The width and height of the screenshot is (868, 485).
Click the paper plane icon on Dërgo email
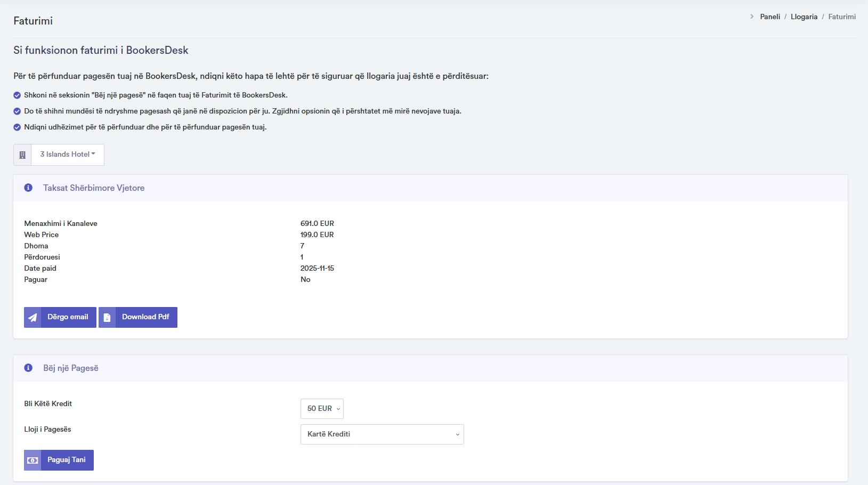point(33,318)
